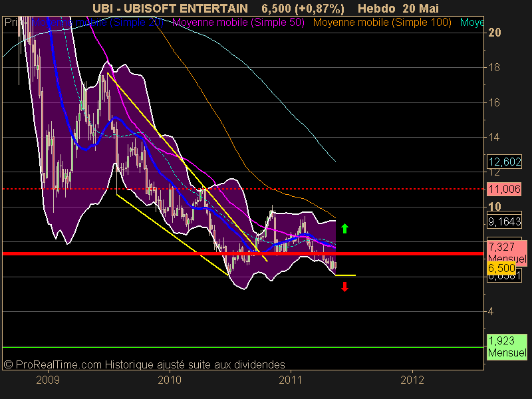
Task: Click the 4 value on price axis
Action: coord(491,311)
